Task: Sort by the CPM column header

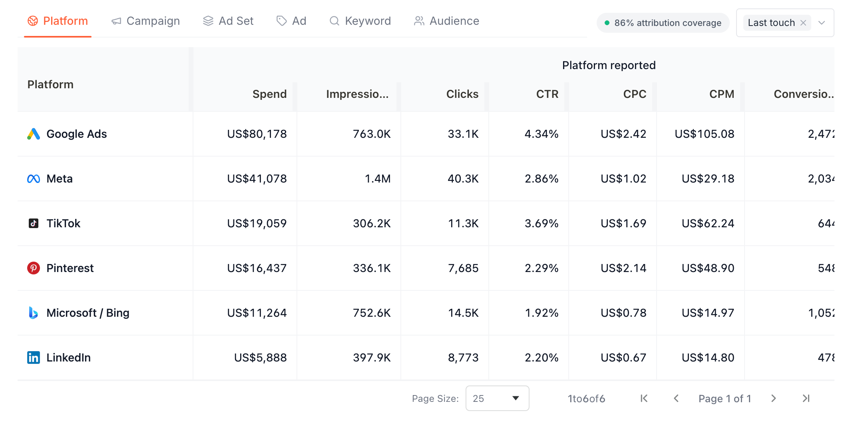Action: pos(722,94)
